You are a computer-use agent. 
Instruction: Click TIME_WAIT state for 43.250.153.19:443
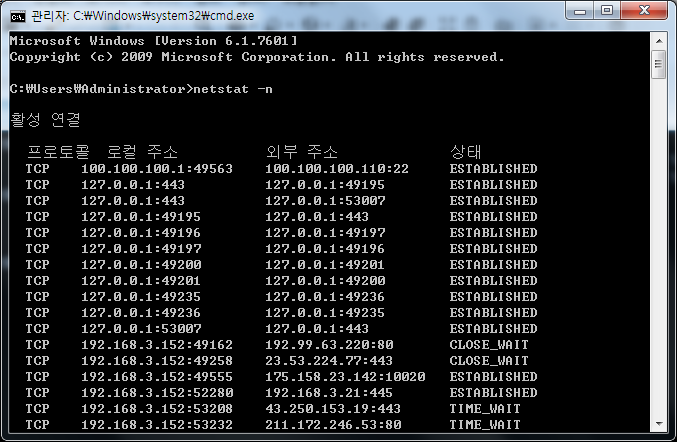(485, 409)
